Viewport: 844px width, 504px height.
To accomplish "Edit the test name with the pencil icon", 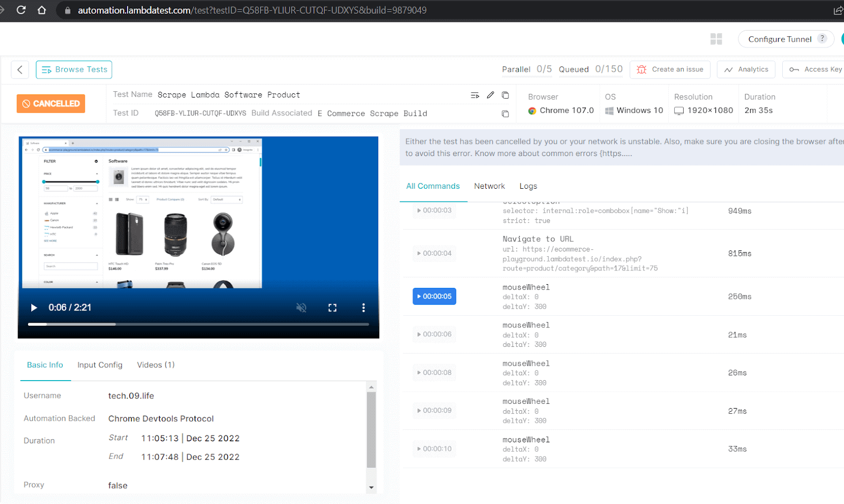I will pyautogui.click(x=491, y=95).
